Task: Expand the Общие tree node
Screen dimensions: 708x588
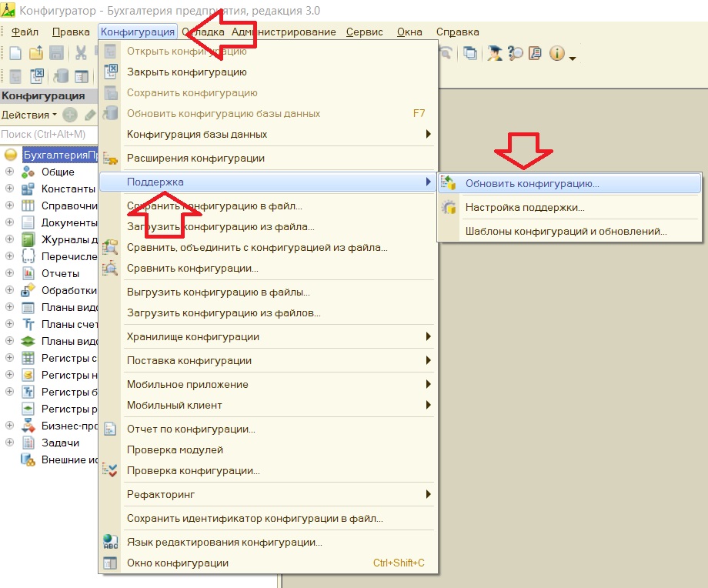Action: [x=9, y=172]
